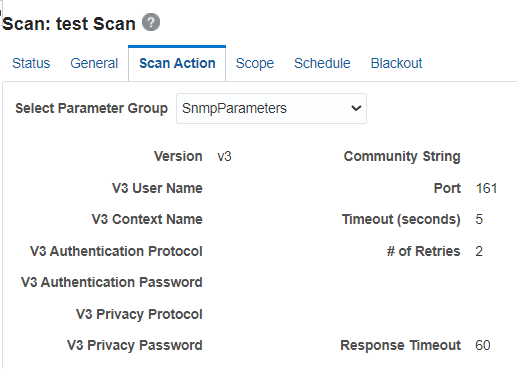Open the General tab
This screenshot has width=517, height=369.
94,63
